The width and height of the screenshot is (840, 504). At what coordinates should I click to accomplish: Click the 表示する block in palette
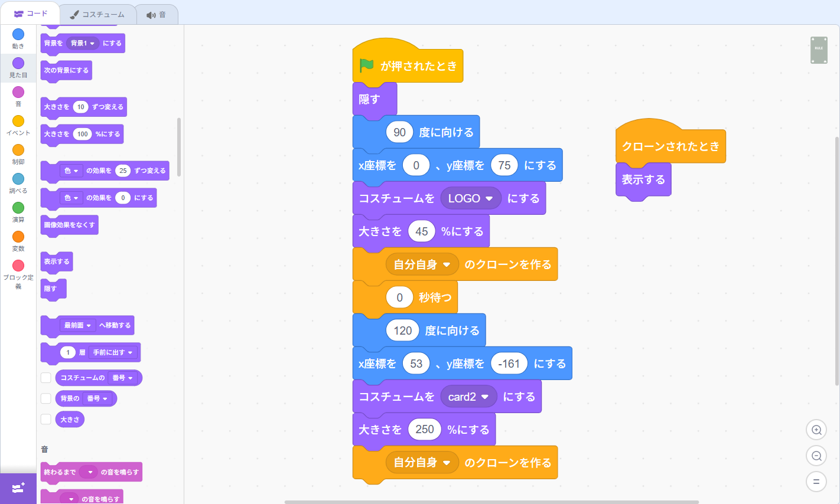pos(56,261)
